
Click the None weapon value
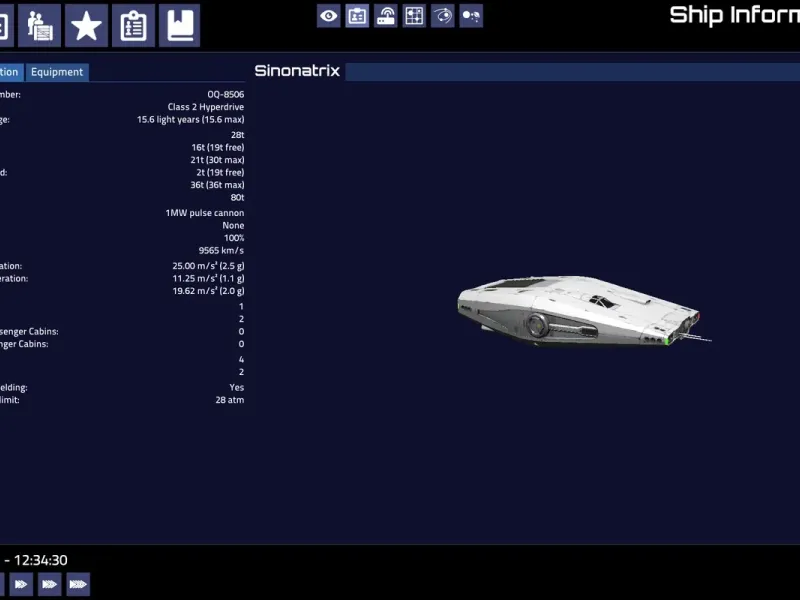point(233,226)
